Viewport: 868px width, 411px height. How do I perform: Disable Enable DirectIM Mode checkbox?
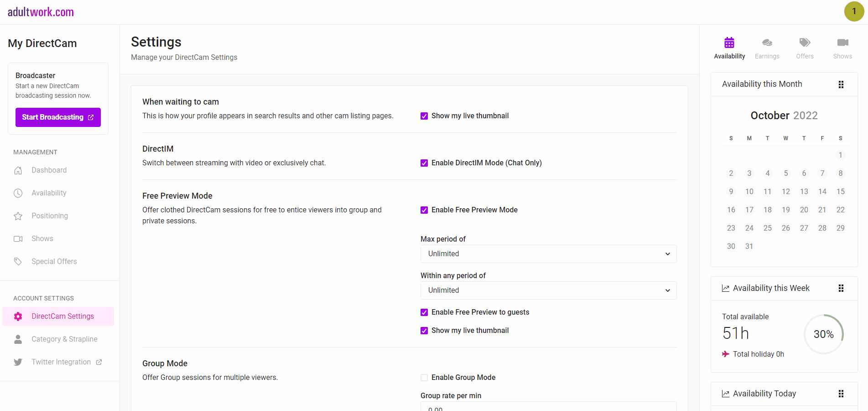424,163
